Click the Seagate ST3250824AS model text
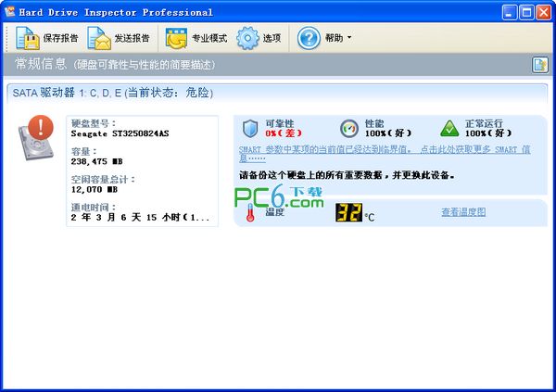This screenshot has width=556, height=392. point(120,133)
